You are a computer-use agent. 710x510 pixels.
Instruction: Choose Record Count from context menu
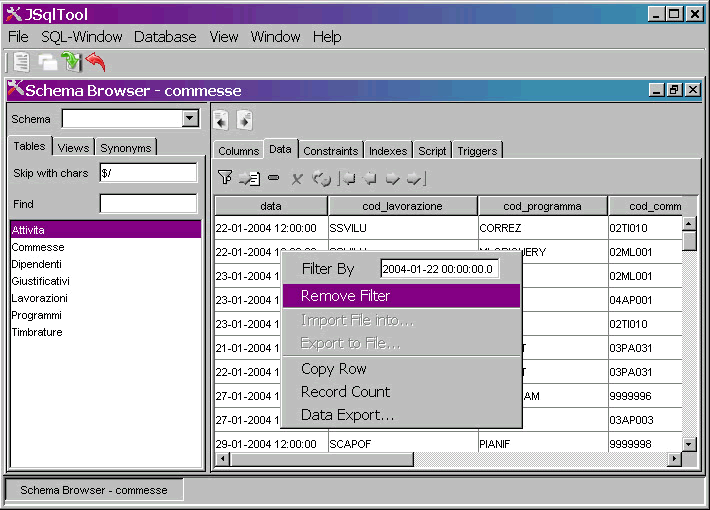coord(401,391)
